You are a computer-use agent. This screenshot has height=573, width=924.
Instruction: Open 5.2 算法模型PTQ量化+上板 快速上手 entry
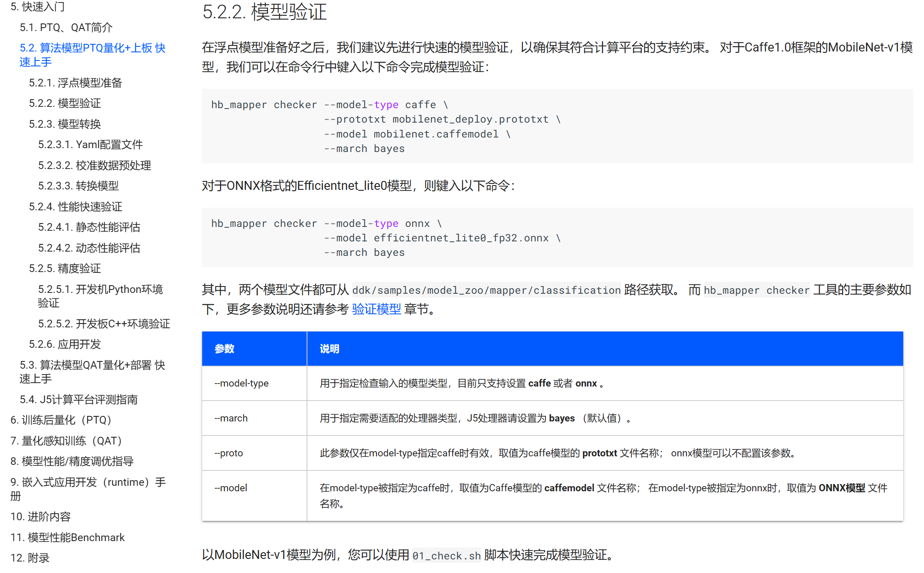point(92,54)
